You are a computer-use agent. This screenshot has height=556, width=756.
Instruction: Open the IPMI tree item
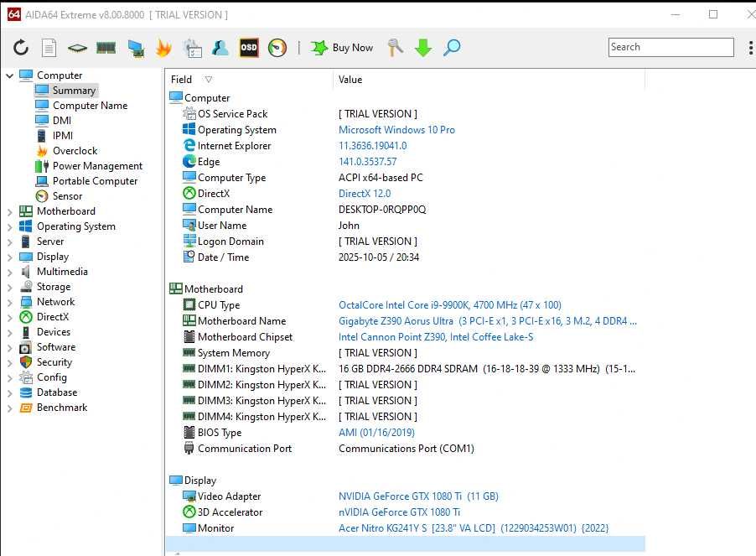54,136
